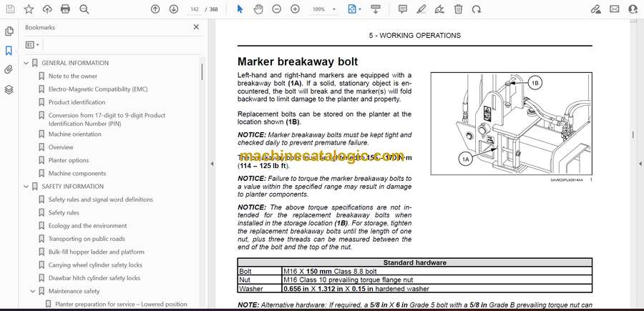Screen dimensions: 644x311
Task: Open Transporting on public roads bookmark
Action: click(x=87, y=239)
